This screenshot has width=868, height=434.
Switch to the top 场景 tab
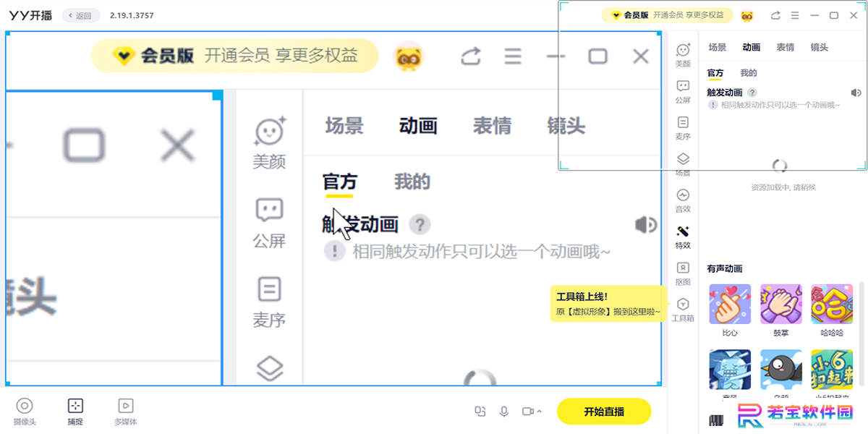point(718,47)
